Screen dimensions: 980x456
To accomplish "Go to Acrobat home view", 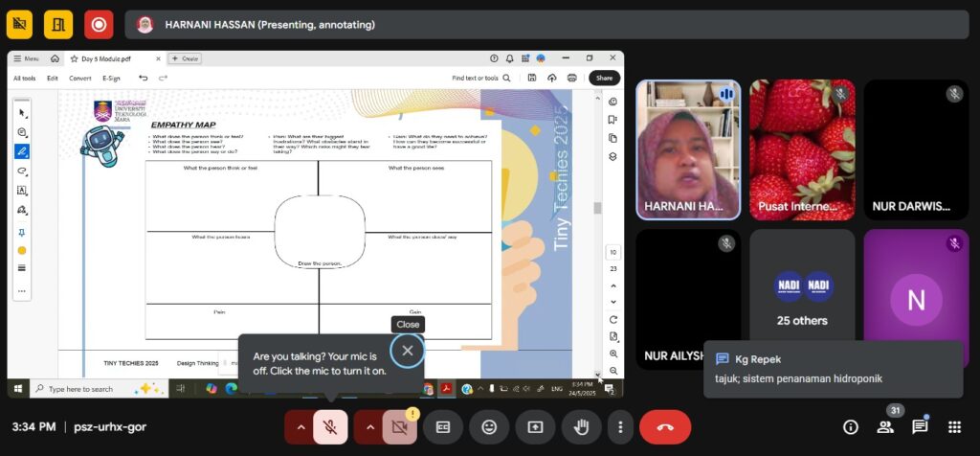I will click(55, 58).
